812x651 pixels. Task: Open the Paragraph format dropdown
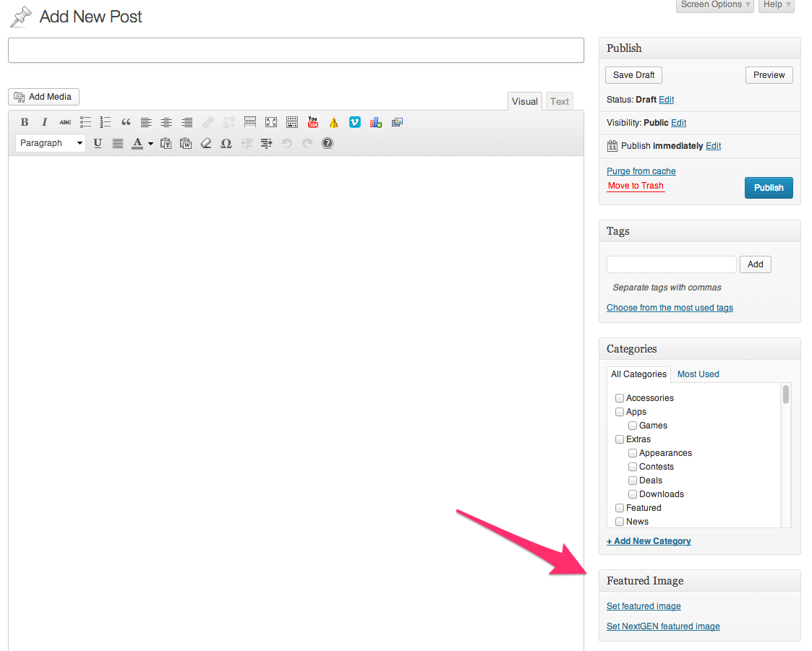pos(50,143)
